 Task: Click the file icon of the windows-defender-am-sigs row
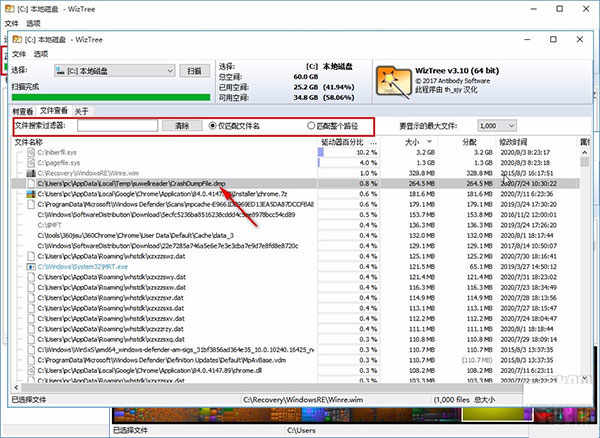click(31, 349)
